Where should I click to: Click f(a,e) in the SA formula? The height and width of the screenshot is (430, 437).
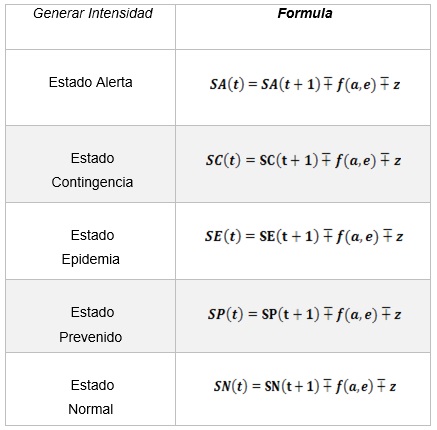tap(356, 84)
